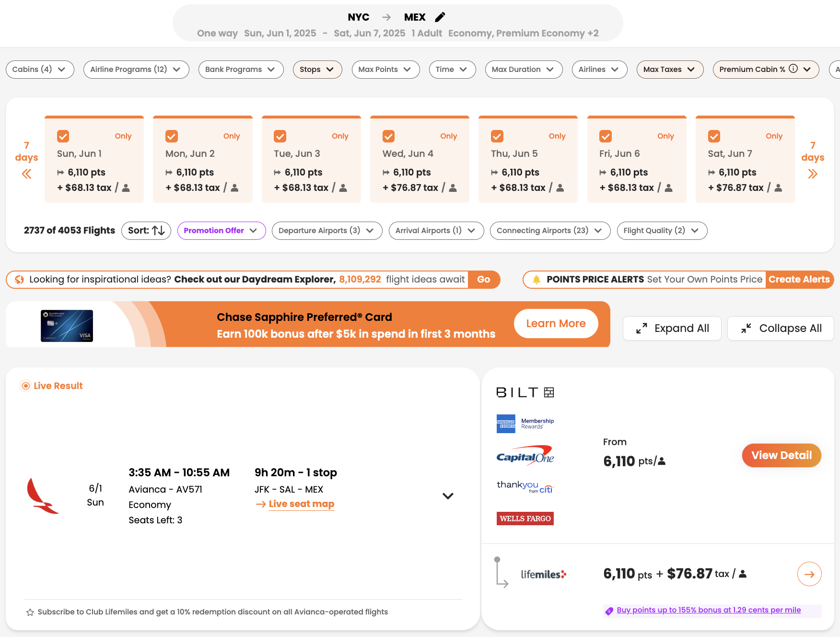Click Learn More on Chase Sapphire banner
The width and height of the screenshot is (840, 637).
[556, 324]
